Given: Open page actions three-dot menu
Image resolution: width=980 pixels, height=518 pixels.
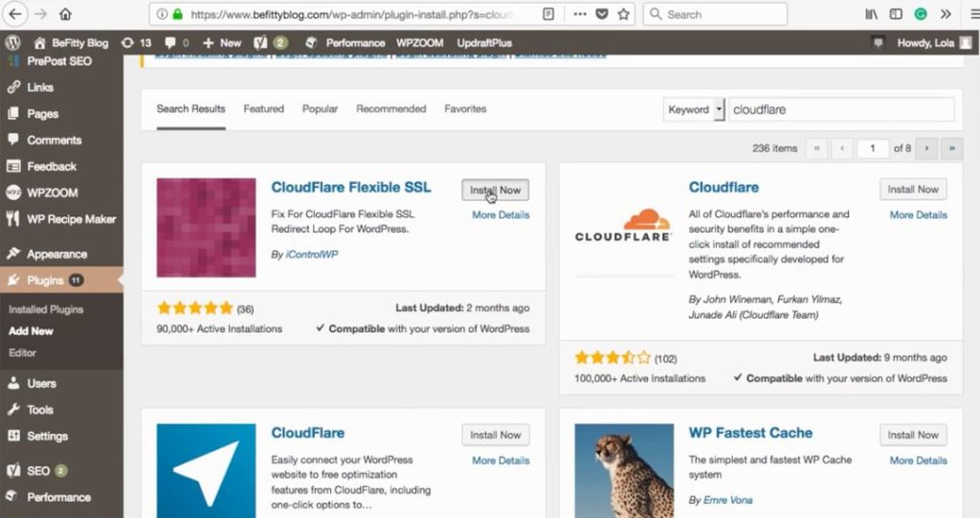Looking at the screenshot, I should (x=579, y=13).
